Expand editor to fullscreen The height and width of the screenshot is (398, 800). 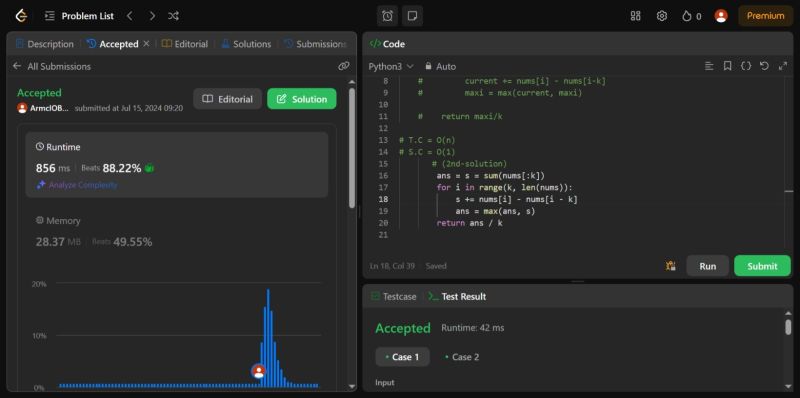point(782,66)
